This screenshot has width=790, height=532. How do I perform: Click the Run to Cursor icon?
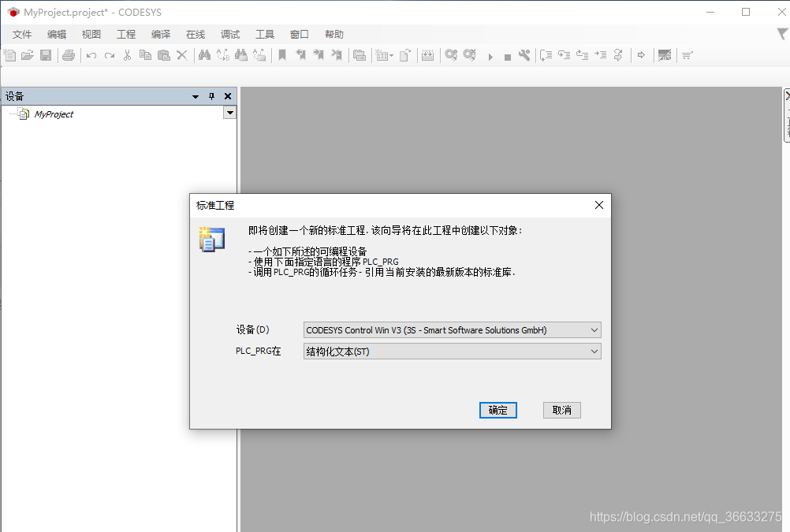pyautogui.click(x=600, y=55)
